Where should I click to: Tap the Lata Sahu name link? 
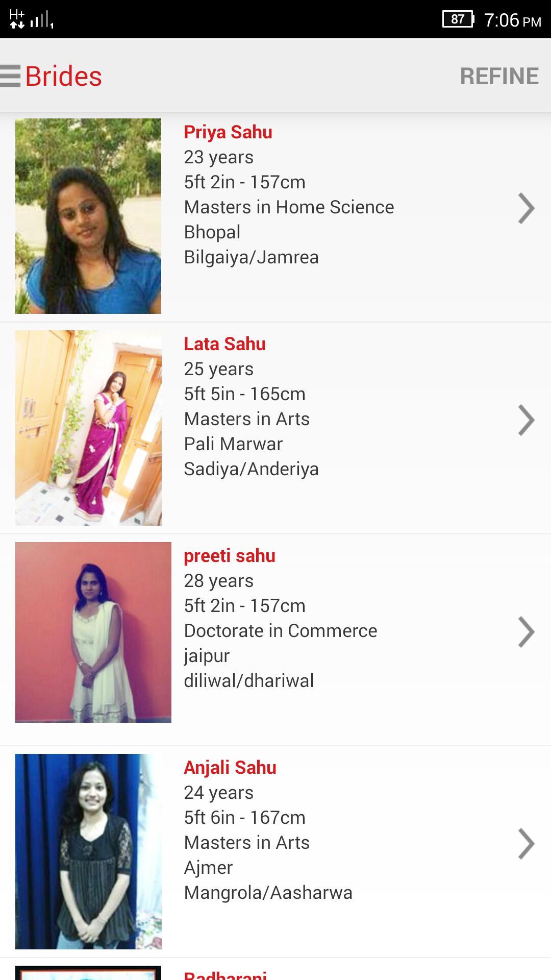pos(224,344)
